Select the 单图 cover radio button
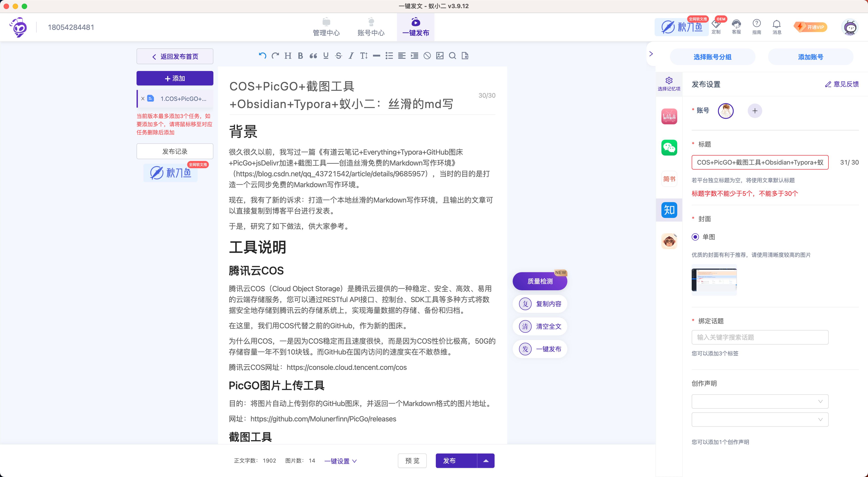 695,237
